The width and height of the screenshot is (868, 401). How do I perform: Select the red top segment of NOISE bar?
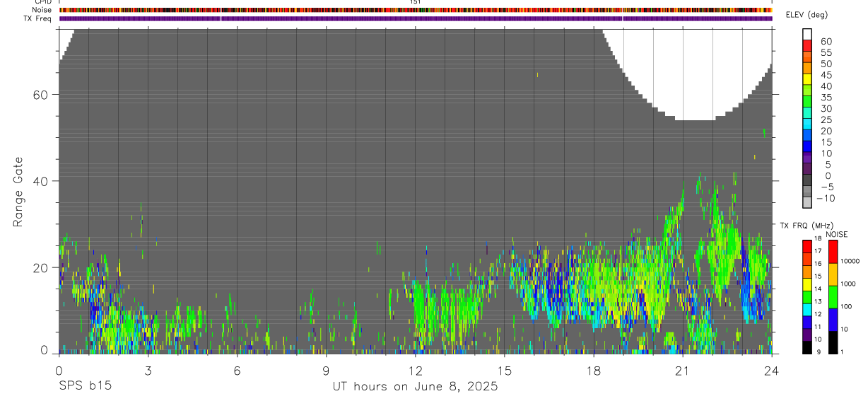pos(833,252)
